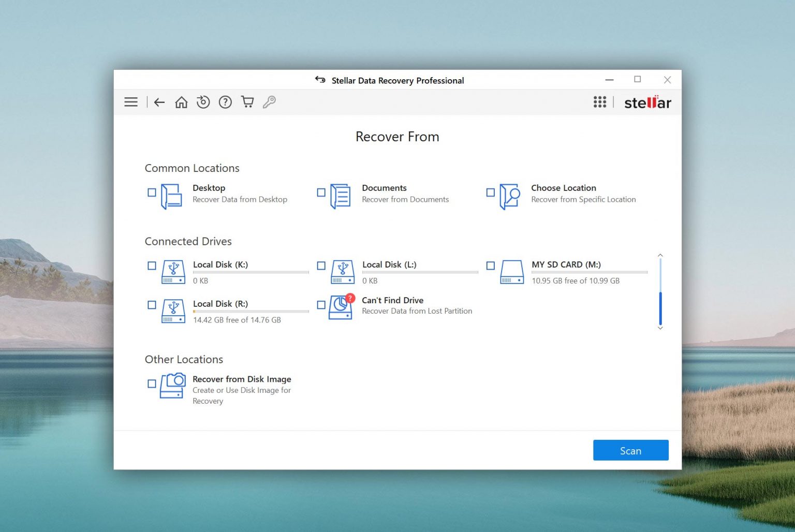Click the drives list scrollbar thumb
795x532 pixels.
point(660,308)
